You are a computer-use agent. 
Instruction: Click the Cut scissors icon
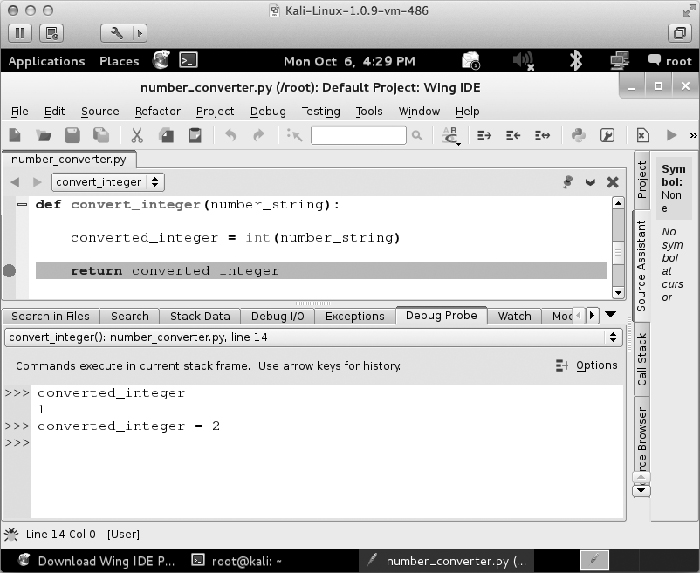point(138,135)
